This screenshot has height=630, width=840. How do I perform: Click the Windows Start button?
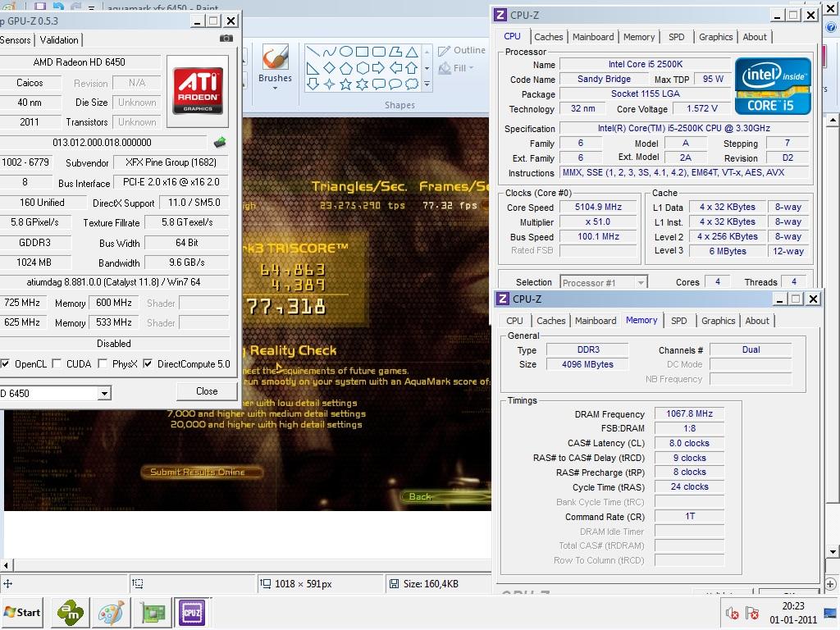click(22, 612)
